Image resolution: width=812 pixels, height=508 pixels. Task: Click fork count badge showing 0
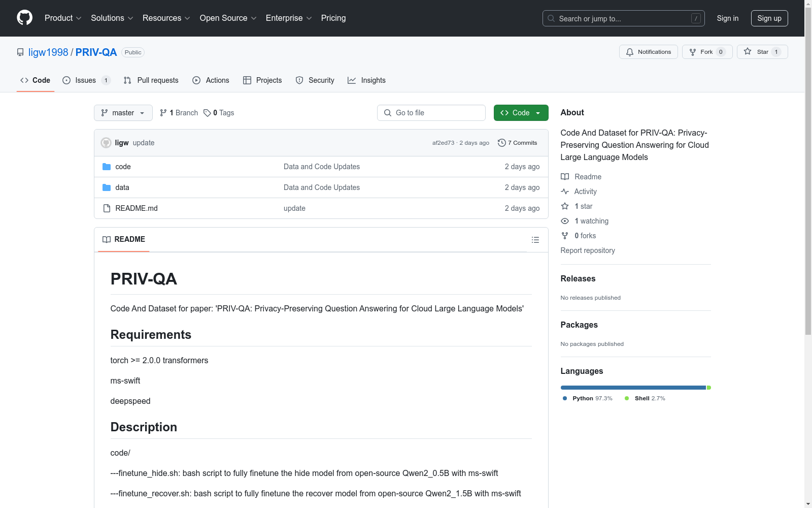[x=721, y=52]
